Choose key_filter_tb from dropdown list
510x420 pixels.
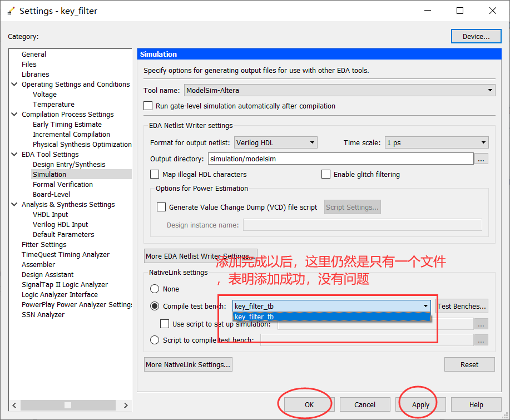pyautogui.click(x=331, y=317)
